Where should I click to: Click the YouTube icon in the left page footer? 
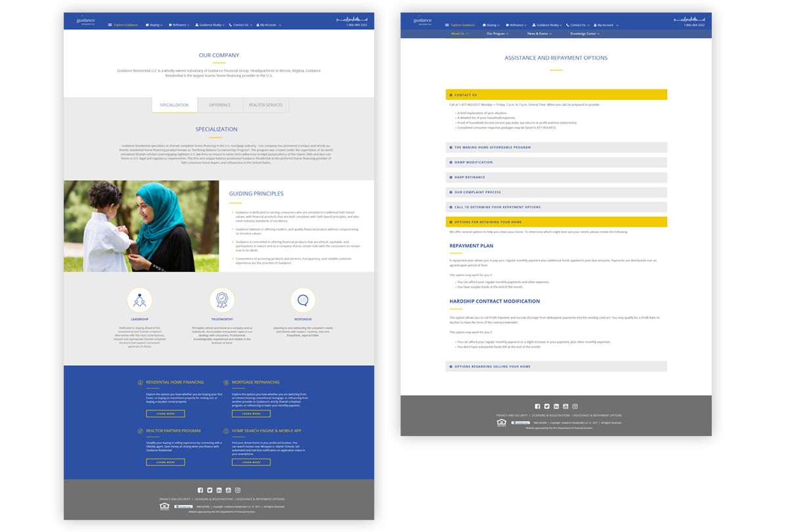(x=228, y=490)
